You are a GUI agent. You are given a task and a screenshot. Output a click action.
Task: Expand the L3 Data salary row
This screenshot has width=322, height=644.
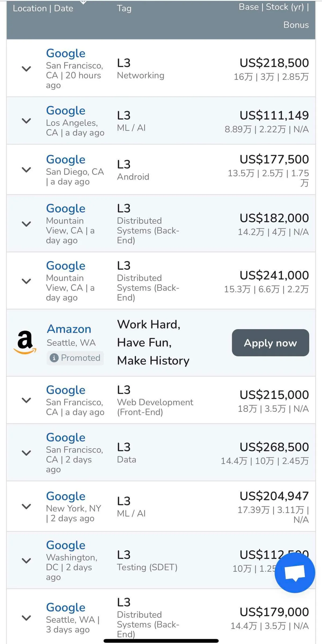26,453
